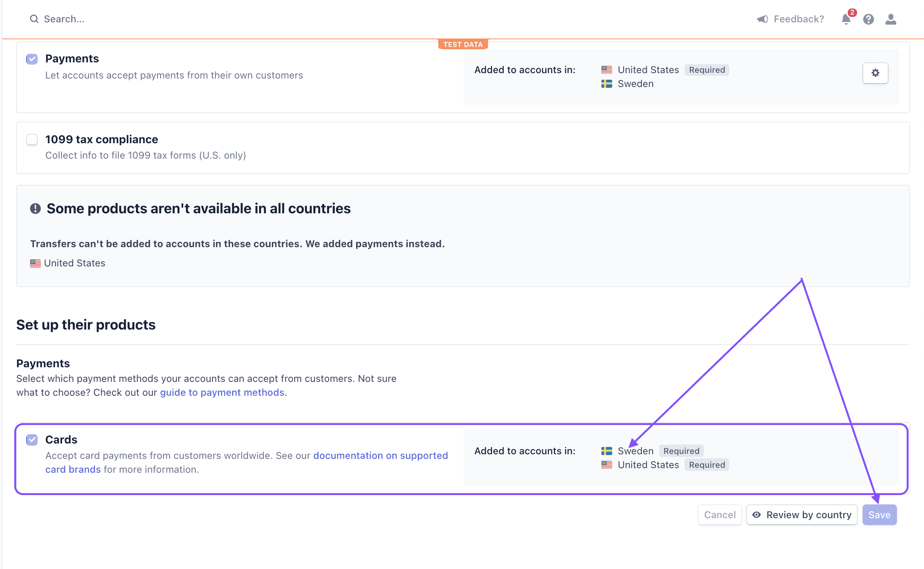Click the TEST DATA badge

tap(463, 44)
